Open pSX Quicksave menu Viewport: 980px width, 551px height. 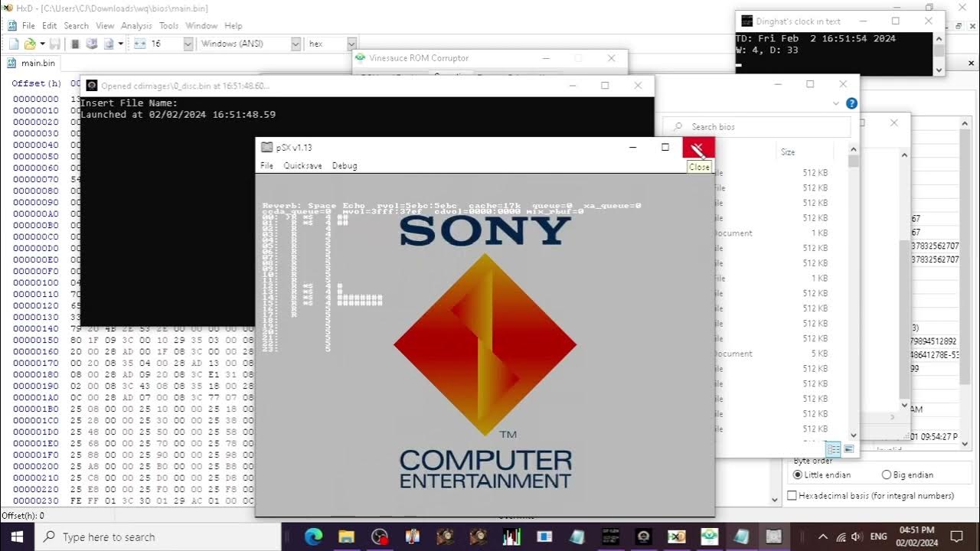pos(302,165)
